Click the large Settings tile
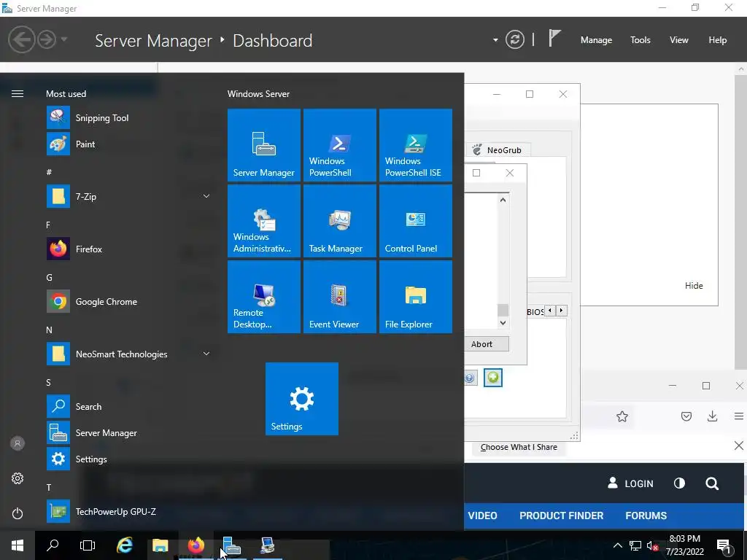747x560 pixels. [x=302, y=399]
